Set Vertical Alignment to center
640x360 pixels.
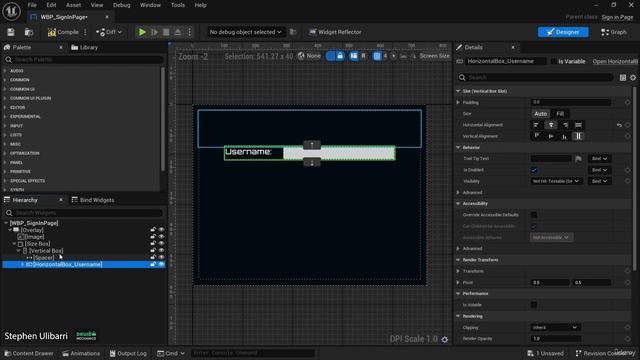pos(551,136)
